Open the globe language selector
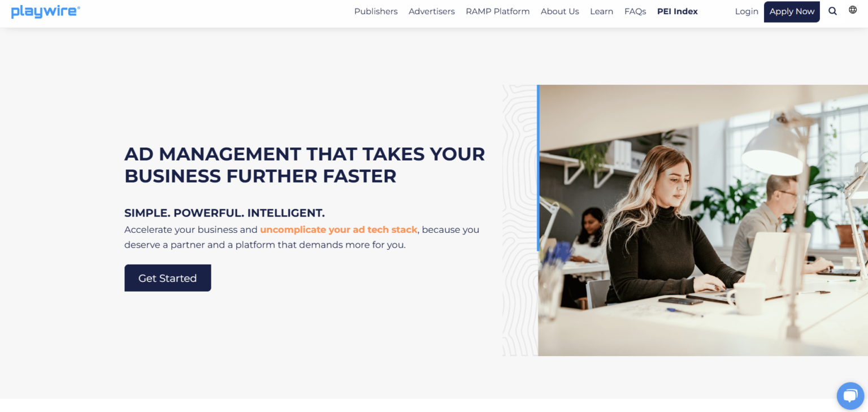This screenshot has height=412, width=868. [x=852, y=9]
